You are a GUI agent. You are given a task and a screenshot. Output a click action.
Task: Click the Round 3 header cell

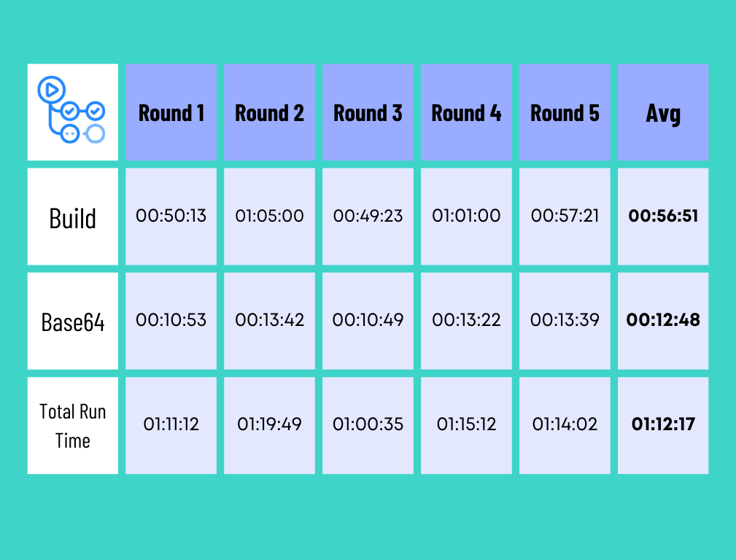click(368, 112)
